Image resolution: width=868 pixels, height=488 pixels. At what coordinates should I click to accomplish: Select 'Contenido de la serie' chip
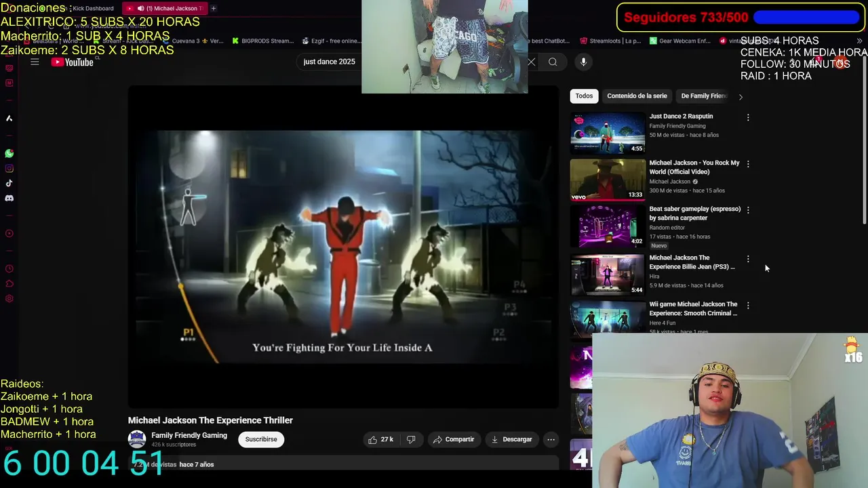pos(637,96)
